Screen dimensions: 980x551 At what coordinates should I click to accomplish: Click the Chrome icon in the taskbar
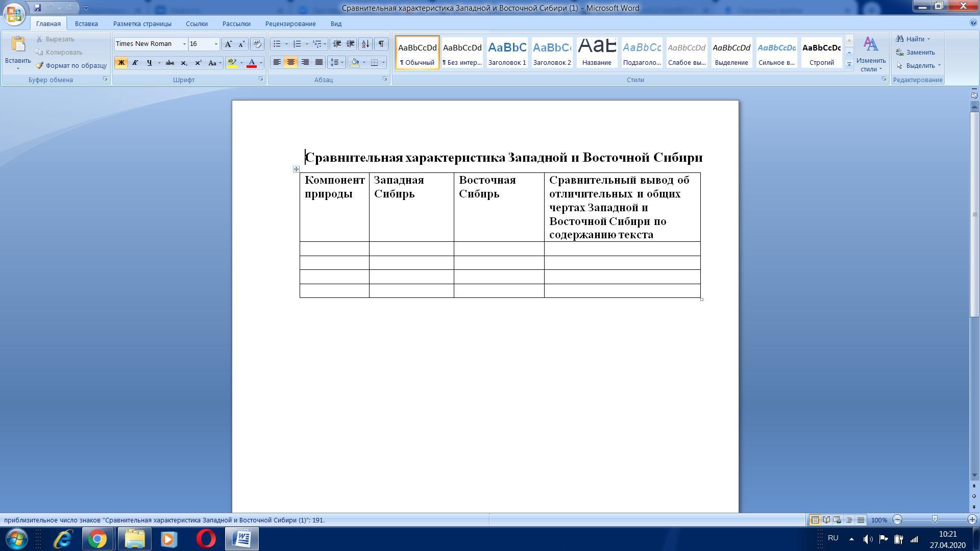[97, 539]
